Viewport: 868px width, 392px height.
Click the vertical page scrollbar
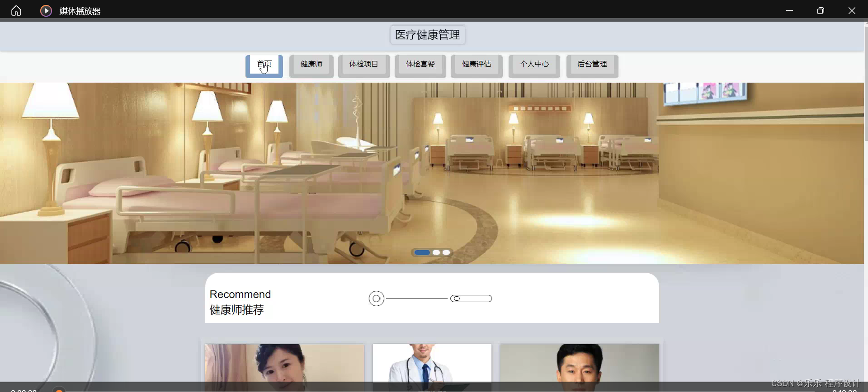tap(866, 84)
